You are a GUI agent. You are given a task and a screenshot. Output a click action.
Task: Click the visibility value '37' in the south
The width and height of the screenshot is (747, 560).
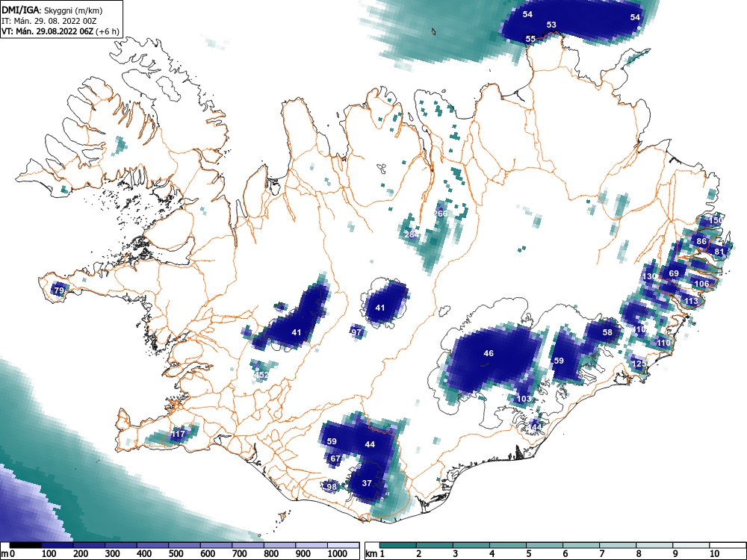coord(366,483)
